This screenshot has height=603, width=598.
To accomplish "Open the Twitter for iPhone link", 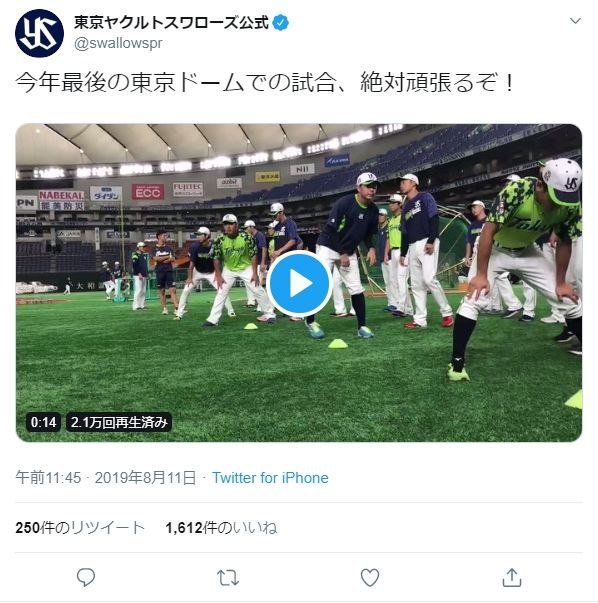I will pos(270,478).
